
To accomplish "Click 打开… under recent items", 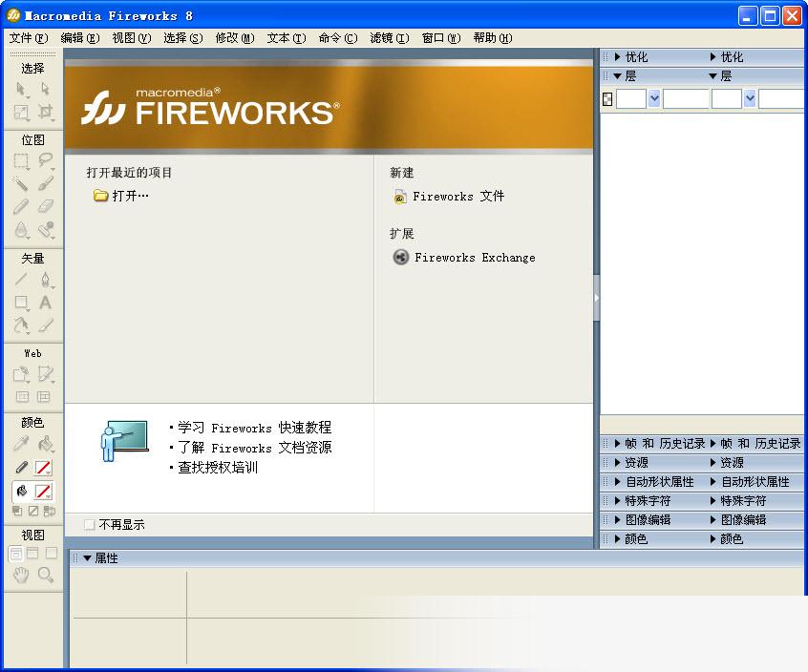I will click(x=121, y=196).
